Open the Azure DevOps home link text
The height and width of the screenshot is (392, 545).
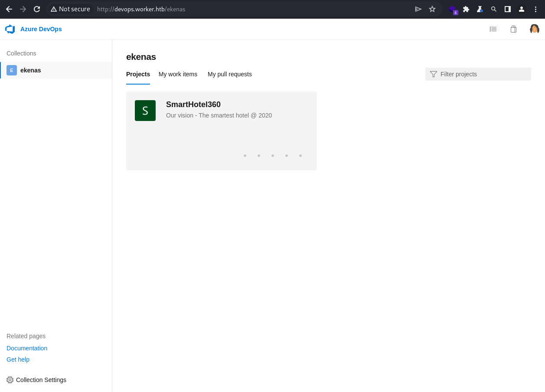(x=41, y=29)
